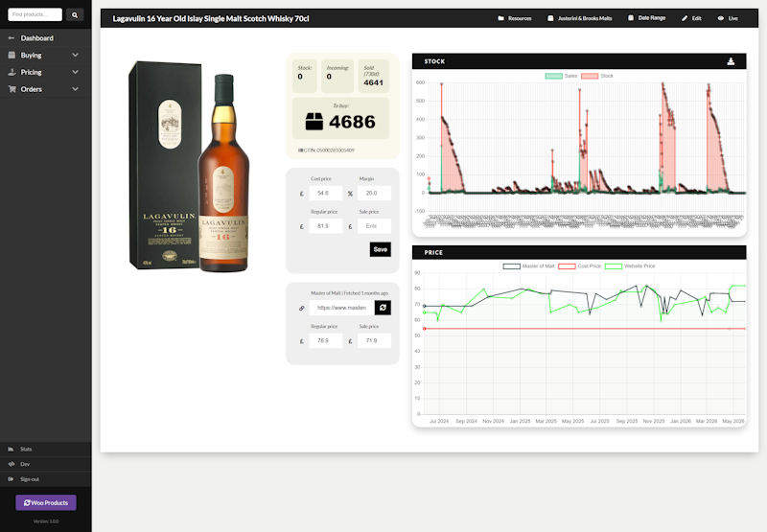This screenshot has width=767, height=532.
Task: Refresh the Master of Malt price
Action: pyautogui.click(x=383, y=308)
